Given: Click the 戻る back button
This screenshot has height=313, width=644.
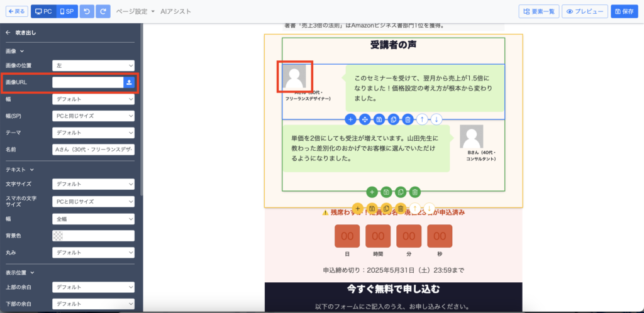Looking at the screenshot, I should 16,11.
